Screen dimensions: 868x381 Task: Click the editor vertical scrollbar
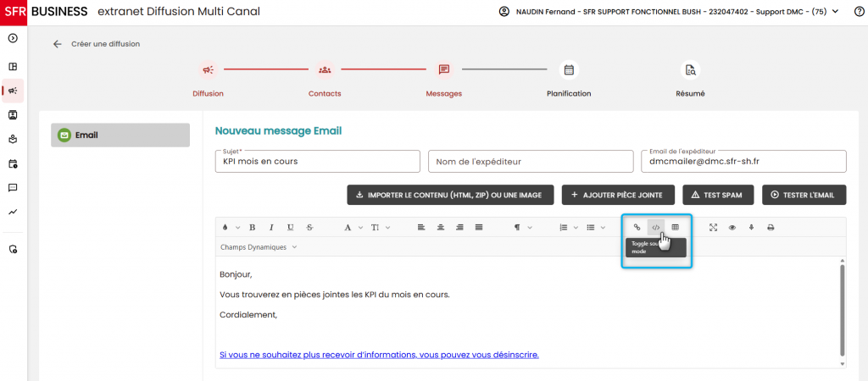click(x=843, y=310)
